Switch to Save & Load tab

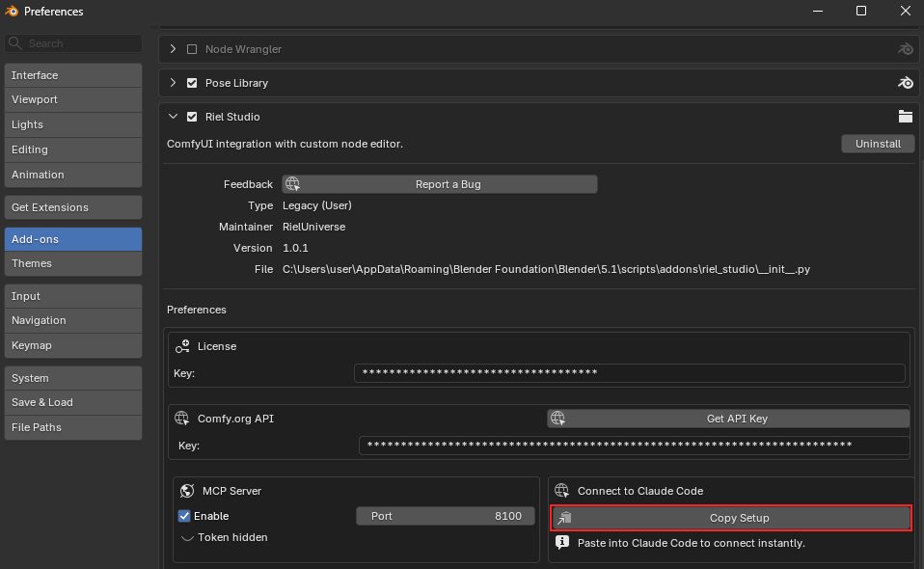73,402
